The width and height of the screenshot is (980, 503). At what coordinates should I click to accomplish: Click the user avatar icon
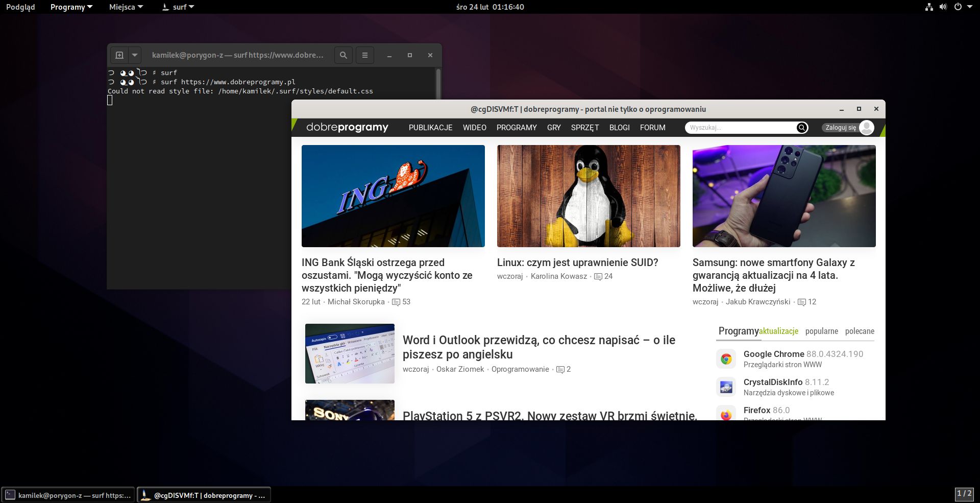pyautogui.click(x=866, y=128)
